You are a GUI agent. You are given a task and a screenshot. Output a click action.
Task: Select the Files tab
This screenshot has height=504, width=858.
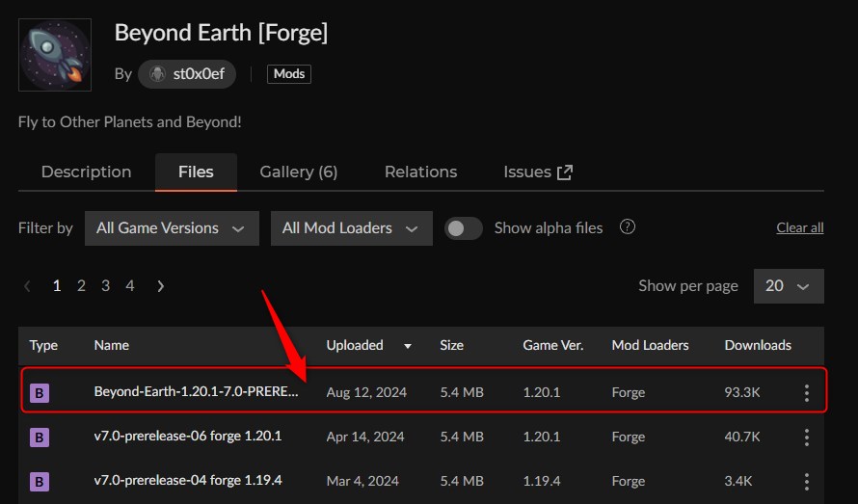coord(196,172)
